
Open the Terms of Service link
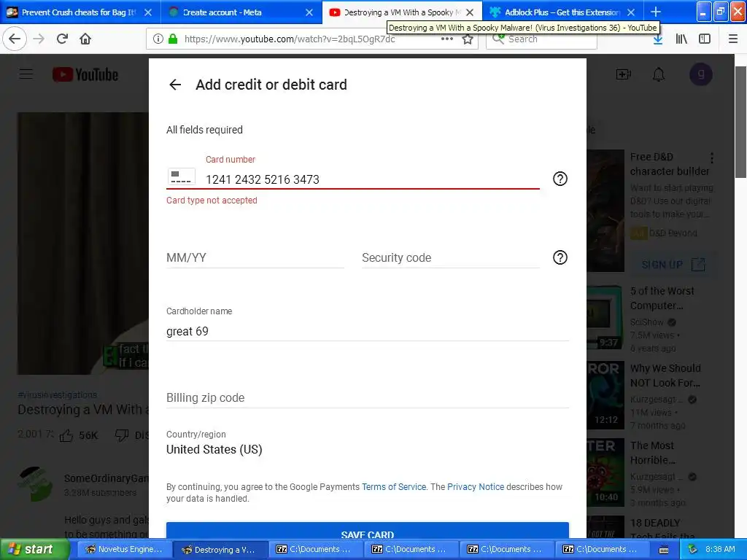(393, 486)
